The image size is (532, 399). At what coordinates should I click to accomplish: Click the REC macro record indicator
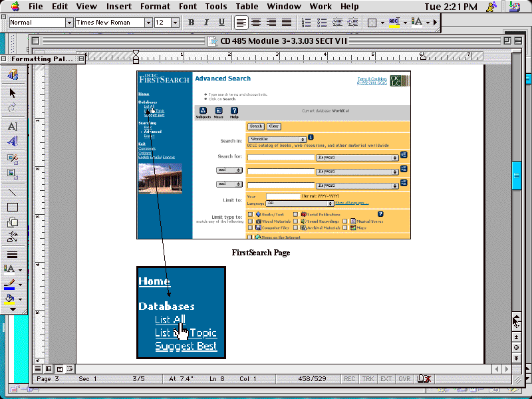(x=349, y=378)
